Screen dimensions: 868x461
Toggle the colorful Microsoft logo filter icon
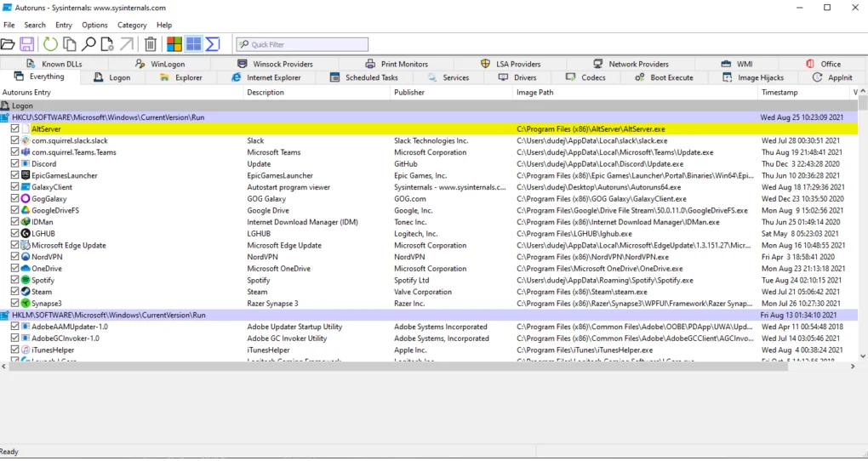click(x=174, y=44)
